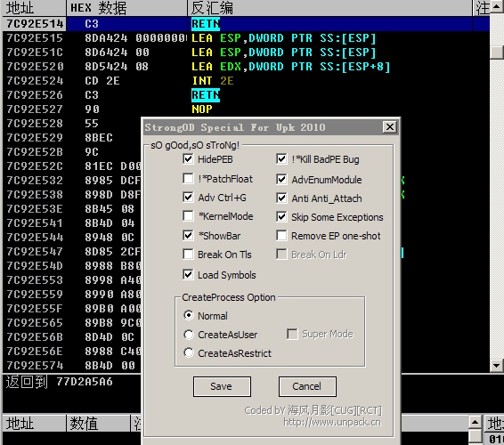Select the row at address 7C92E544

pyautogui.click(x=71, y=238)
